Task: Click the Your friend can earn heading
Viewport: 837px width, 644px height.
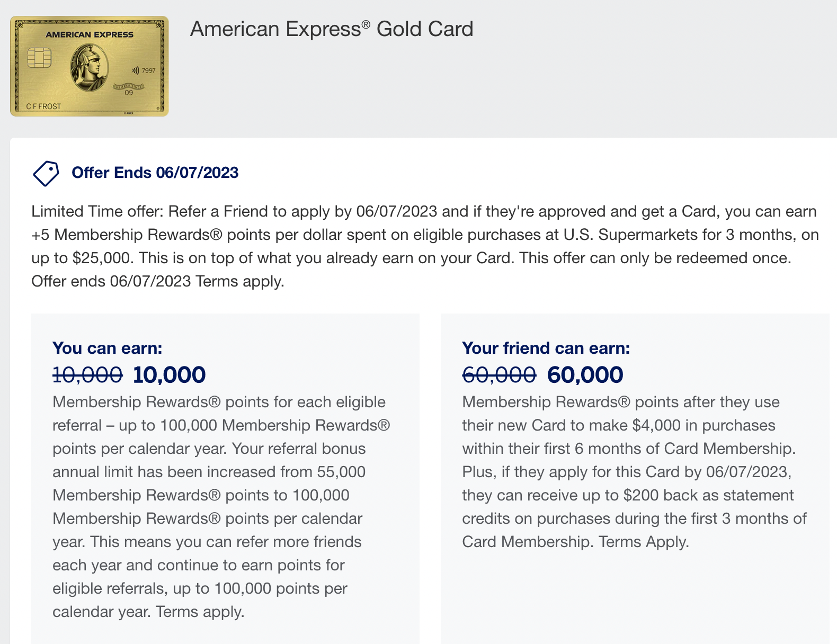Action: pyautogui.click(x=546, y=348)
